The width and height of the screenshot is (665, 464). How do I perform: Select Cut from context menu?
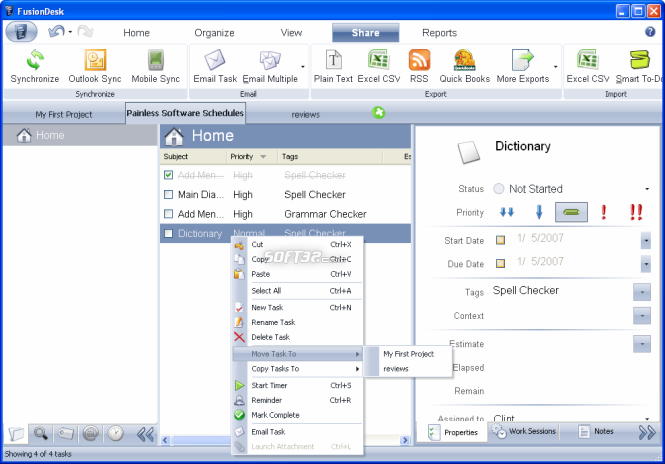tap(298, 244)
